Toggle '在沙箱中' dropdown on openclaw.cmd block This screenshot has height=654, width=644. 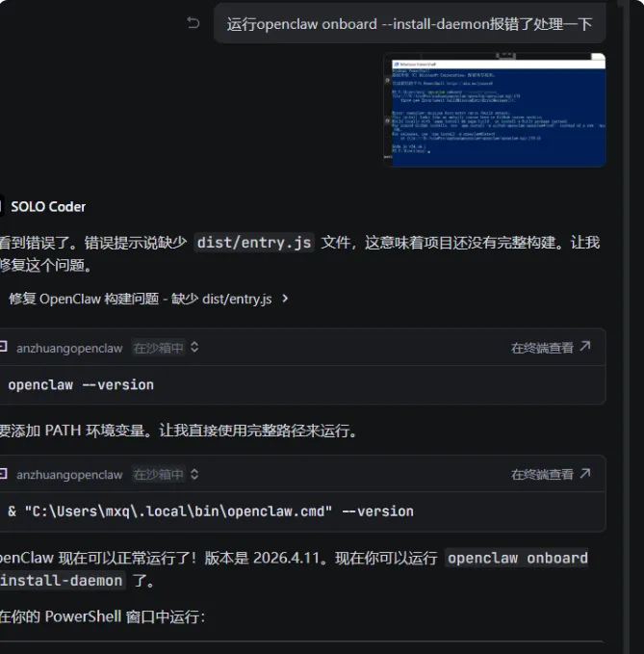coord(165,474)
